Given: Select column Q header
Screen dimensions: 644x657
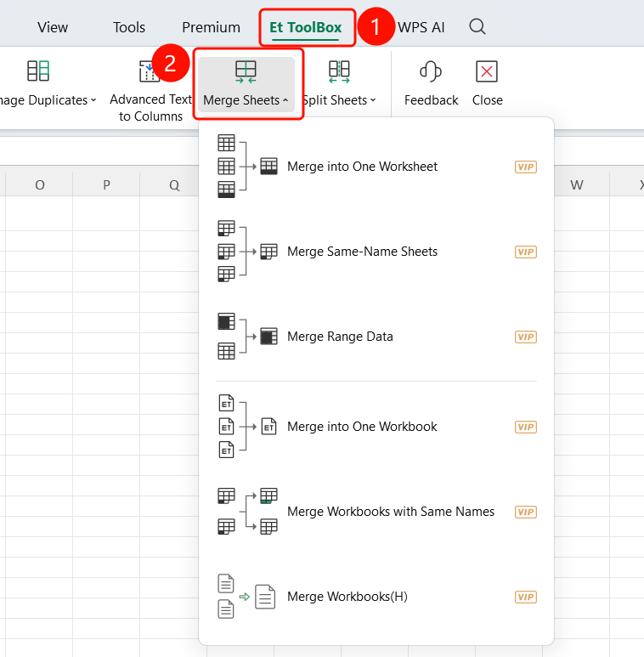Looking at the screenshot, I should pos(174,184).
